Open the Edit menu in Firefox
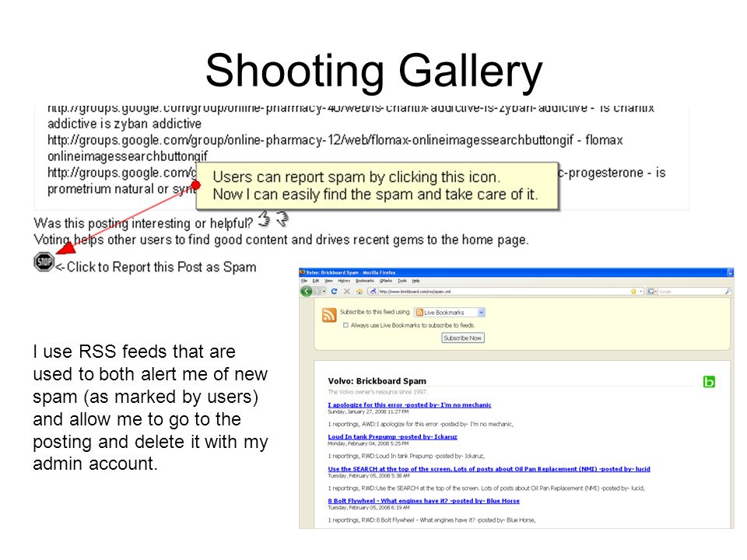Viewport: 747px width, 560px height. (x=316, y=281)
